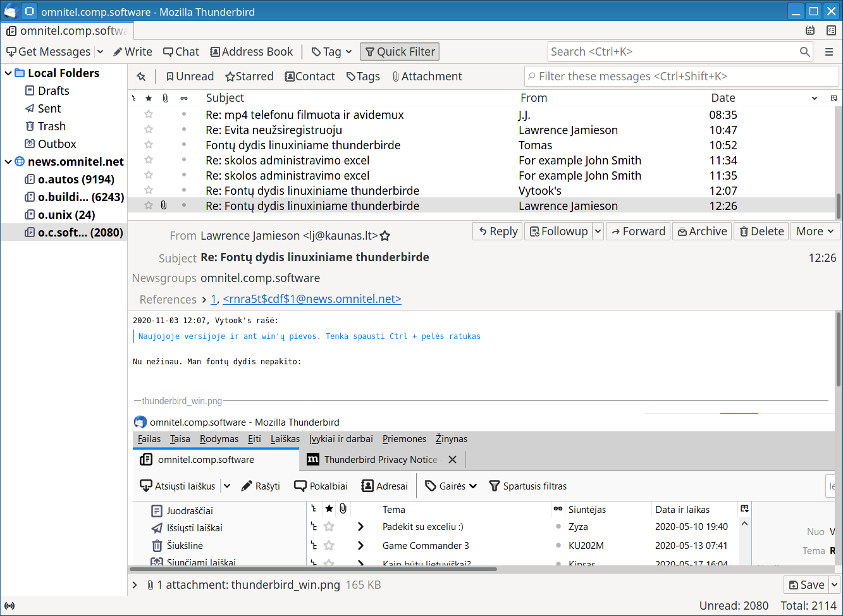Sort by read status column header
The image size is (843, 616).
coord(184,98)
